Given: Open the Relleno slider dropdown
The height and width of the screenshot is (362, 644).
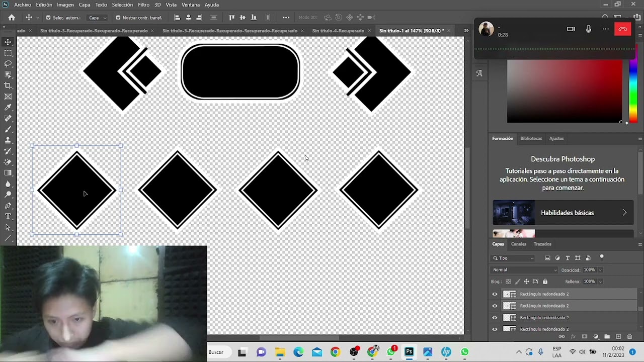Looking at the screenshot, I should click(x=600, y=282).
